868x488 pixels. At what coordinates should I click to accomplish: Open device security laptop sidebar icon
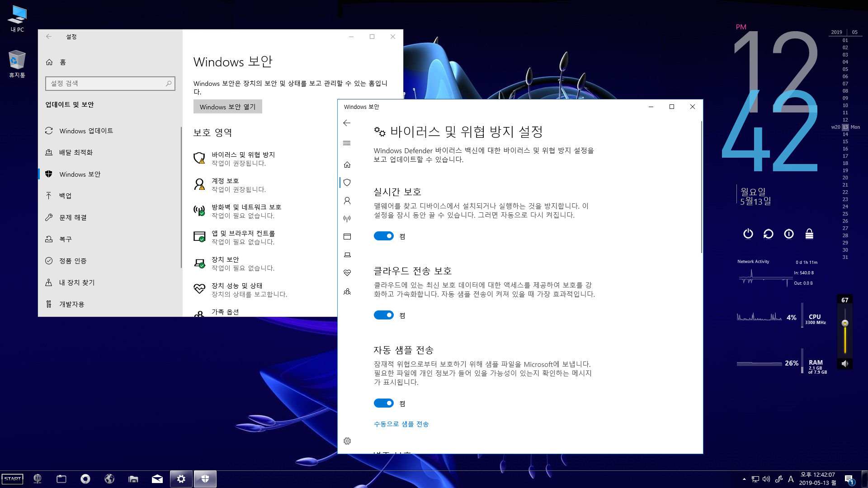coord(347,255)
